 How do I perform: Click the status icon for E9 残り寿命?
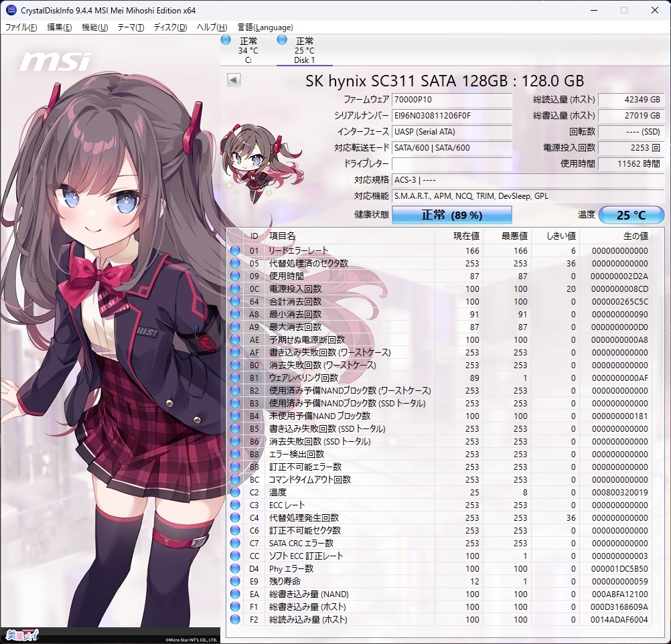click(235, 582)
